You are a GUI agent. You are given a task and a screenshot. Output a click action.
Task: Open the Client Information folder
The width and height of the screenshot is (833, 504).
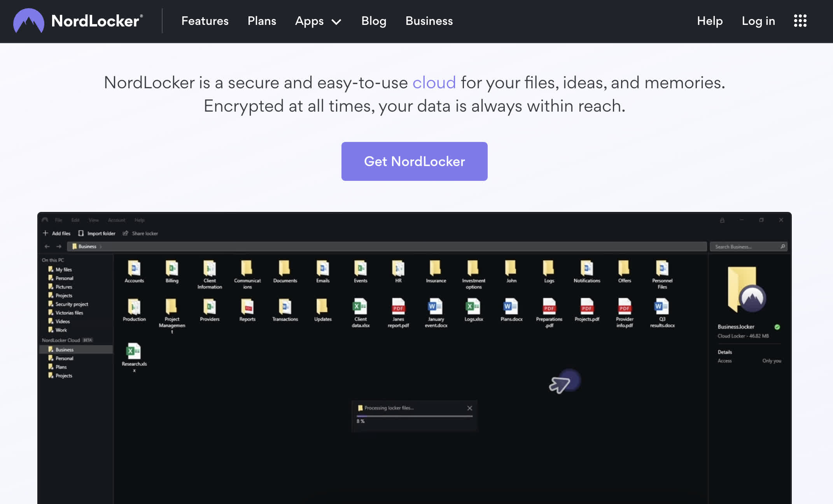210,274
